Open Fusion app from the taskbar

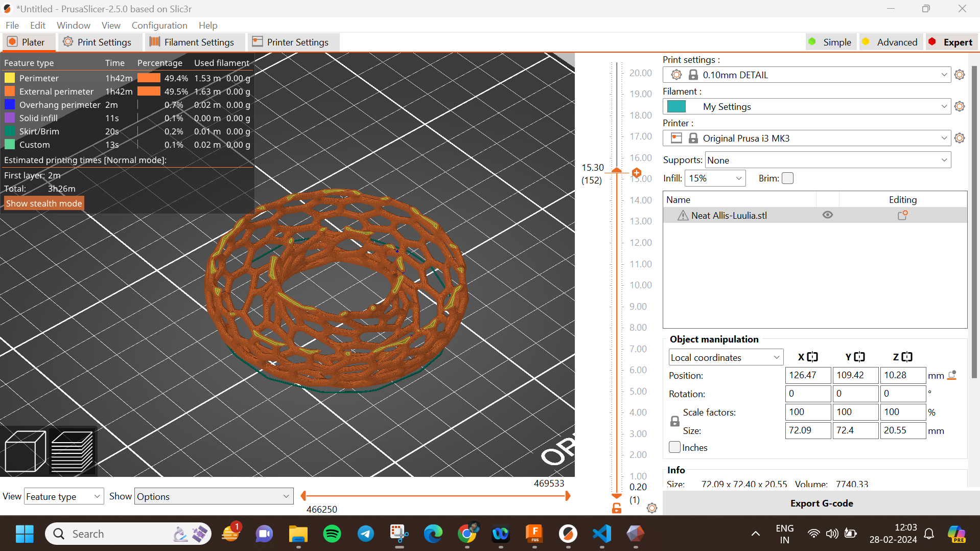(534, 534)
